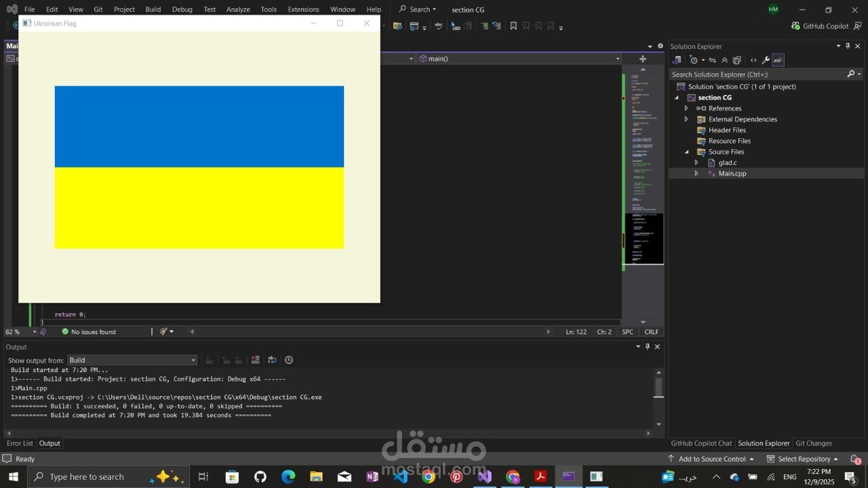This screenshot has width=868, height=488.
Task: Open the Git menu
Action: click(x=98, y=9)
